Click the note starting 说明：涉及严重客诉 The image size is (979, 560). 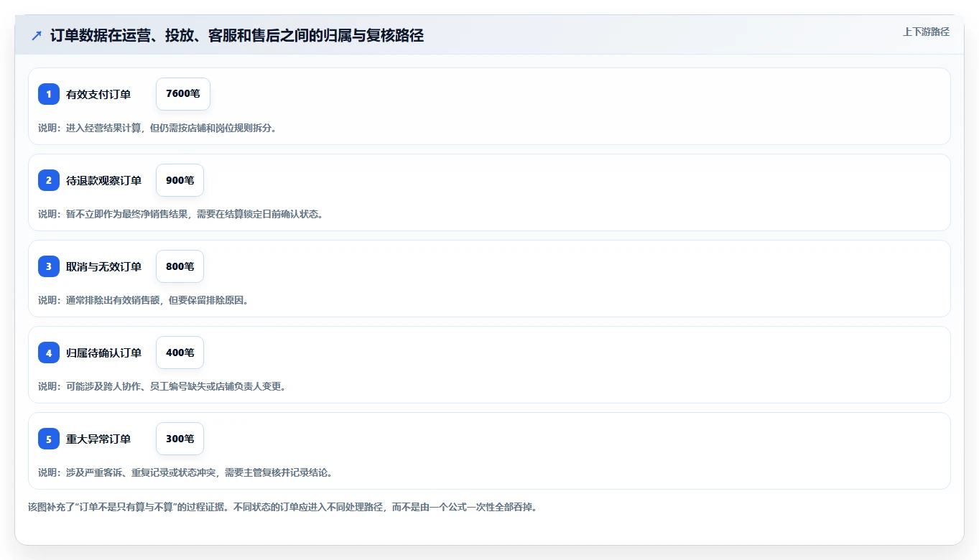coord(185,472)
